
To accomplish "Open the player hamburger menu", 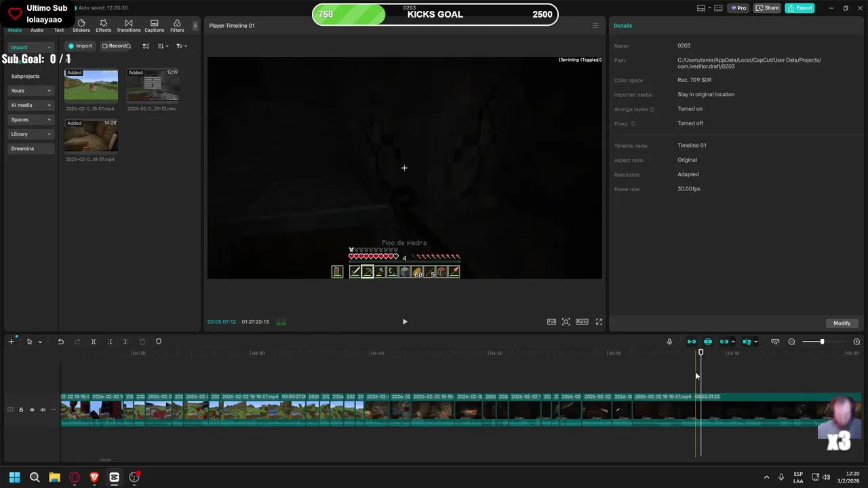I will 595,26.
